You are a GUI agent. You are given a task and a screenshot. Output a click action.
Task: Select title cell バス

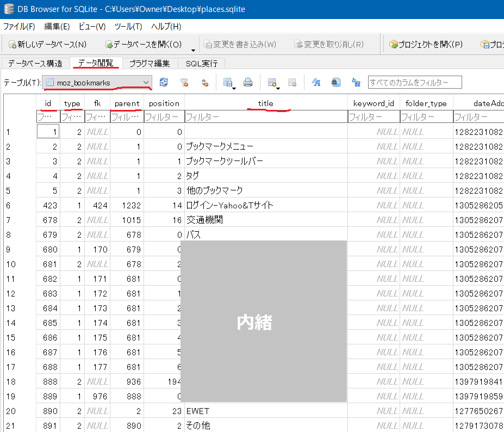pos(266,234)
